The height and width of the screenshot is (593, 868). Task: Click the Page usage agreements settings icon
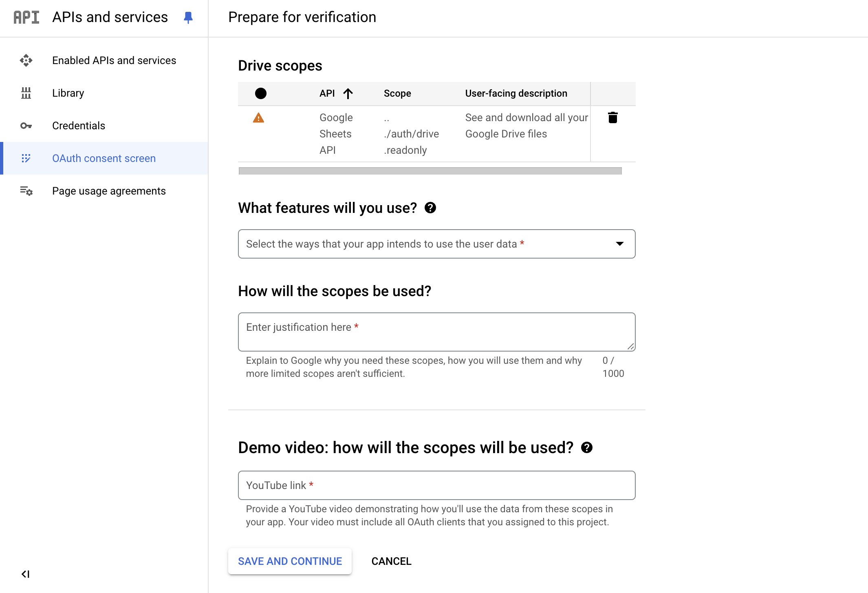pyautogui.click(x=26, y=191)
